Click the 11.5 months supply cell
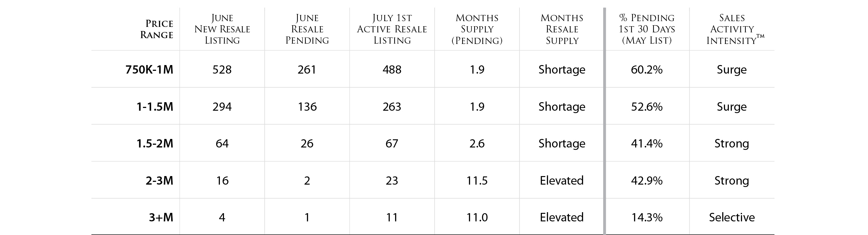 click(x=477, y=181)
